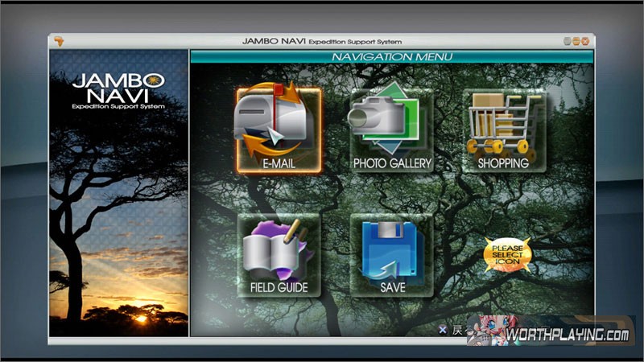This screenshot has width=644, height=362.
Task: Maximize the Jambo Navi window
Action: pyautogui.click(x=576, y=41)
